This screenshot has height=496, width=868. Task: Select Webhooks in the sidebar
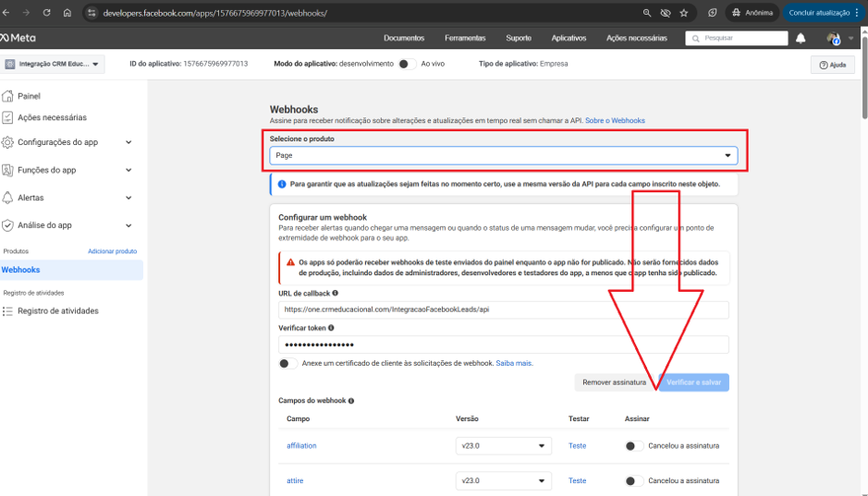click(71, 270)
